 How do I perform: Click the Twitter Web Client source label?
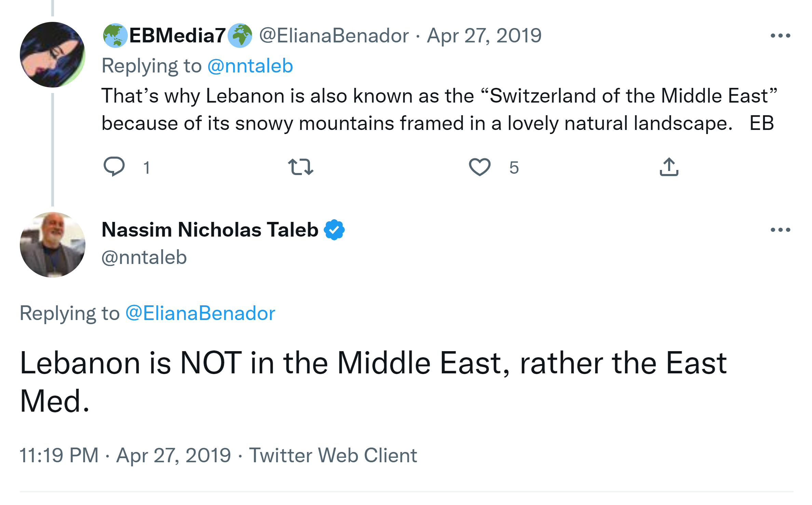pyautogui.click(x=333, y=455)
